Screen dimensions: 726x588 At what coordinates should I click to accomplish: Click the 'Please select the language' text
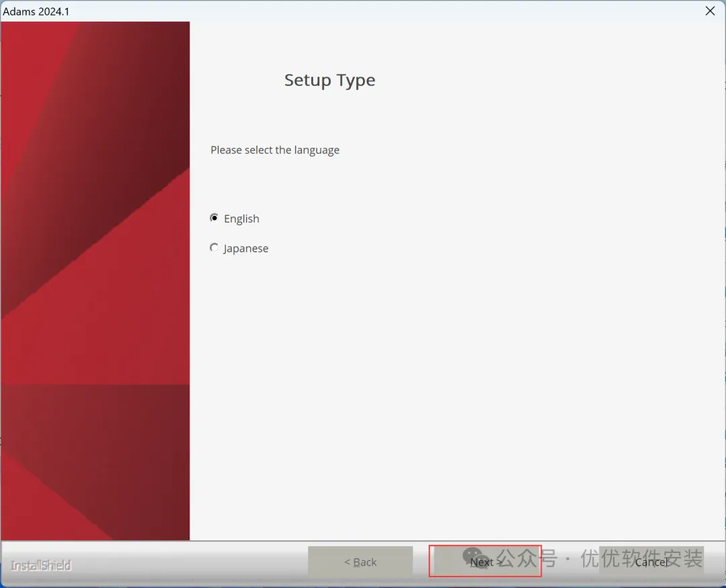[x=275, y=150]
